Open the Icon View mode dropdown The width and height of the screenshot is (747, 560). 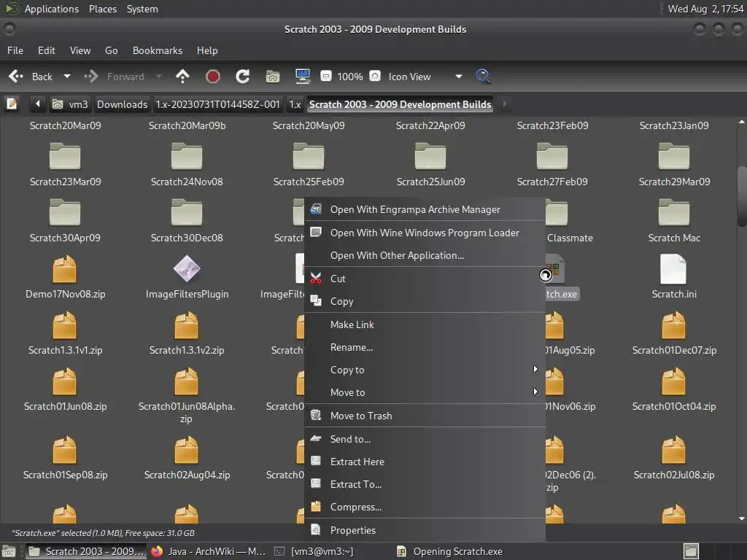425,77
